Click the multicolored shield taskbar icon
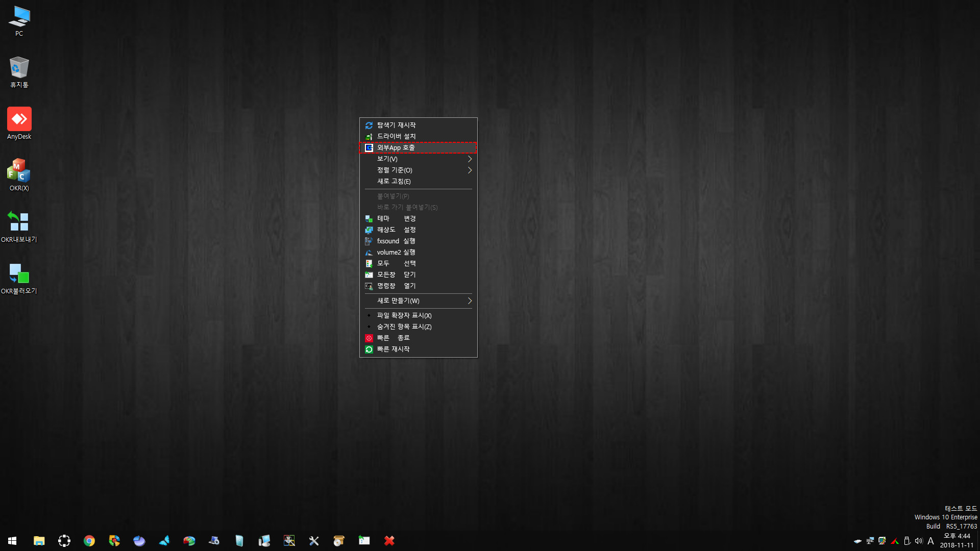 click(x=114, y=541)
